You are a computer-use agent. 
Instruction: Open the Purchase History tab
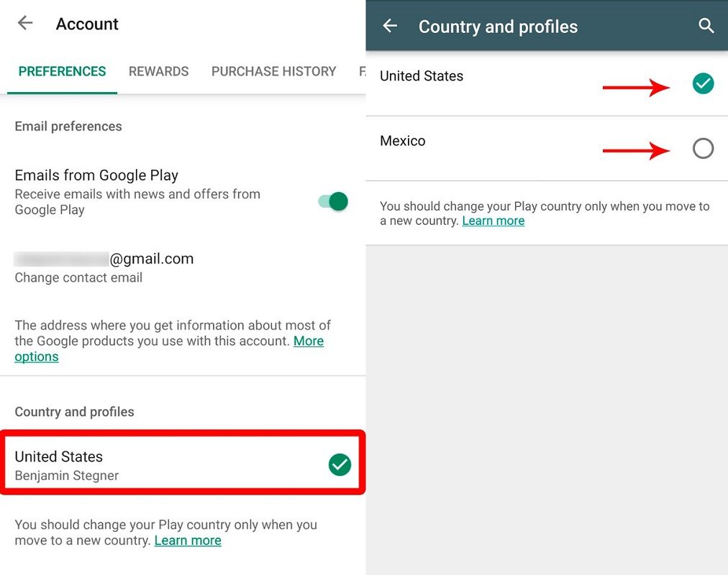(273, 71)
